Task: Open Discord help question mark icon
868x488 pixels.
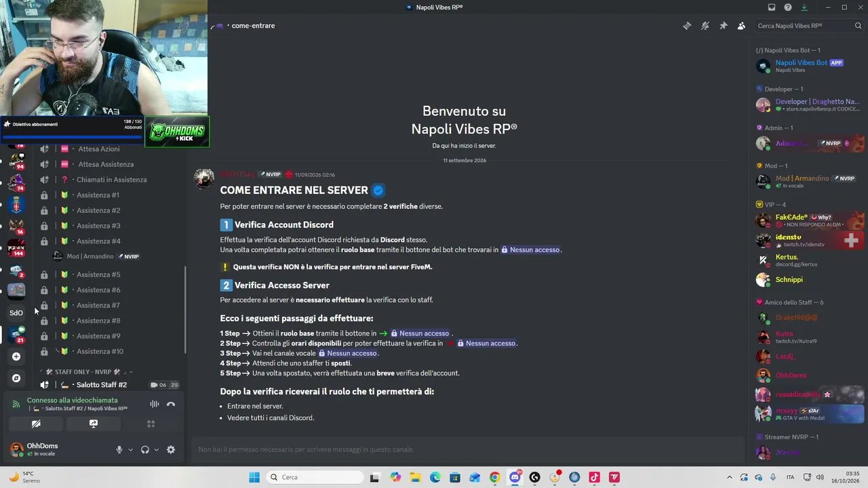Action: [x=788, y=7]
